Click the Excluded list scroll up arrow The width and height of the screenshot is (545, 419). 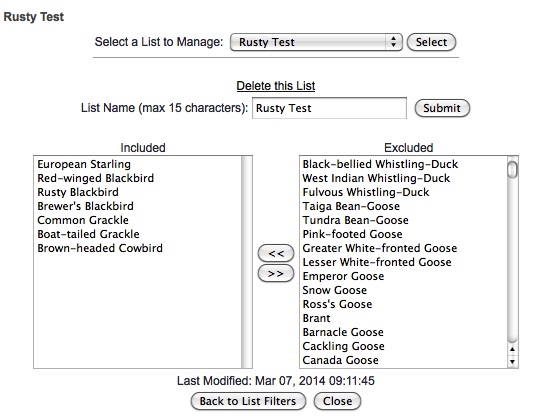(x=512, y=349)
